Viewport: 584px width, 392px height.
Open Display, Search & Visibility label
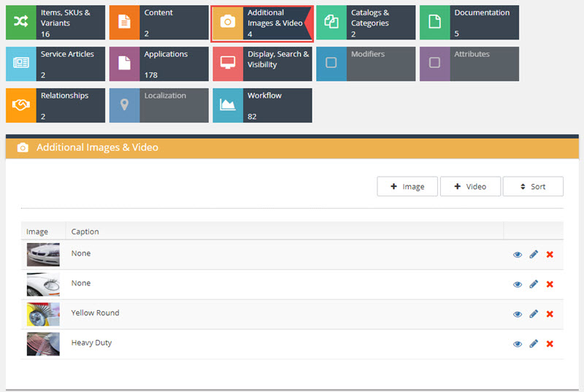point(278,59)
